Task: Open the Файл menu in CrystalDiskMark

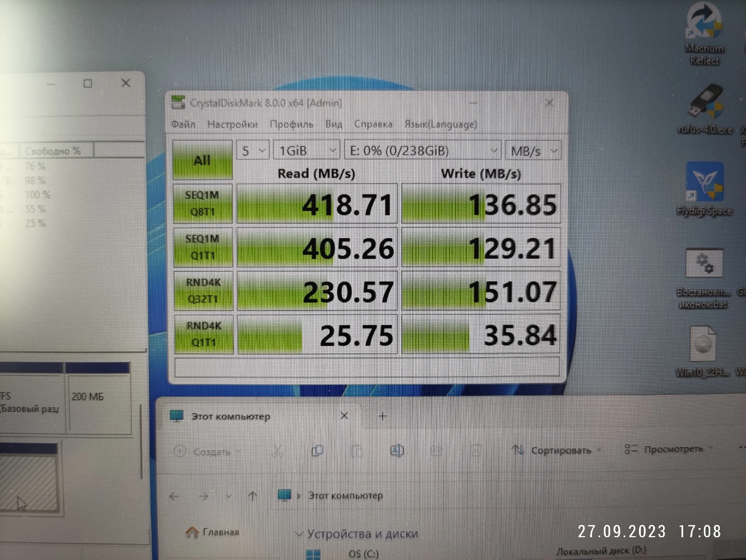Action: tap(183, 124)
